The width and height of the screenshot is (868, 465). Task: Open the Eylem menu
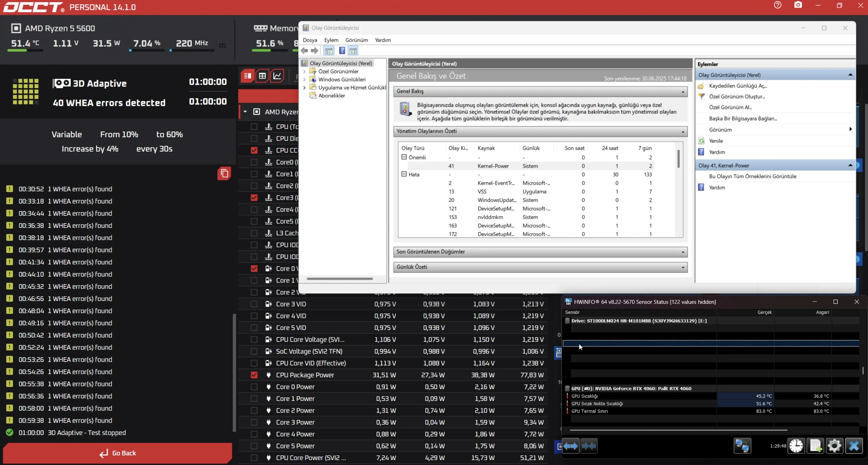[331, 40]
